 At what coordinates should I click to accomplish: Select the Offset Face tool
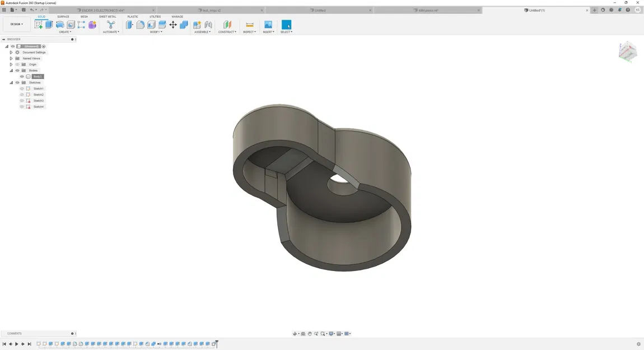click(x=162, y=25)
